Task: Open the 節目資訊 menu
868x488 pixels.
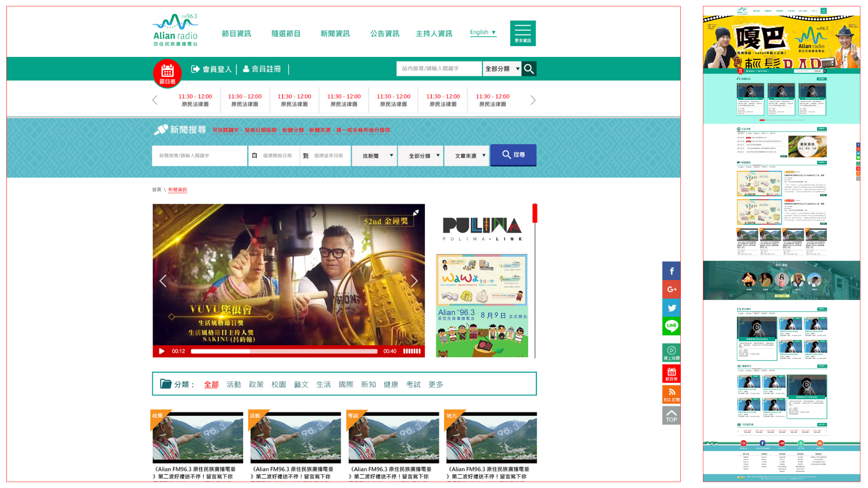Action: (x=236, y=33)
